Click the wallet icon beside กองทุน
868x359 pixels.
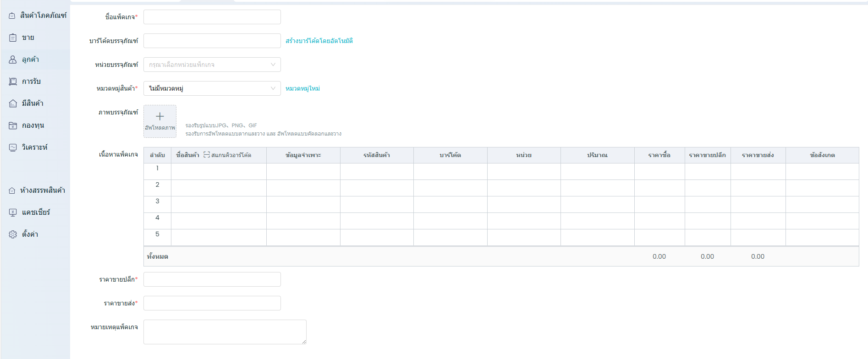[x=13, y=125]
